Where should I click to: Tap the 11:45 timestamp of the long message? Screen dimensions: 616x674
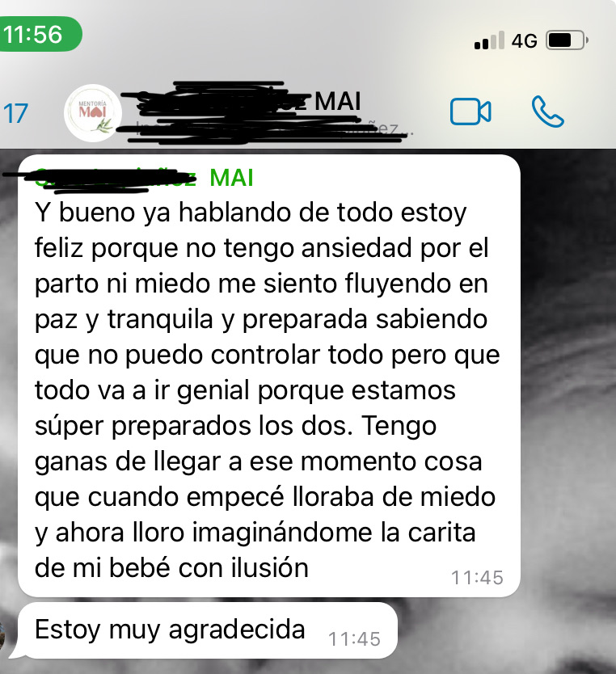tap(477, 578)
